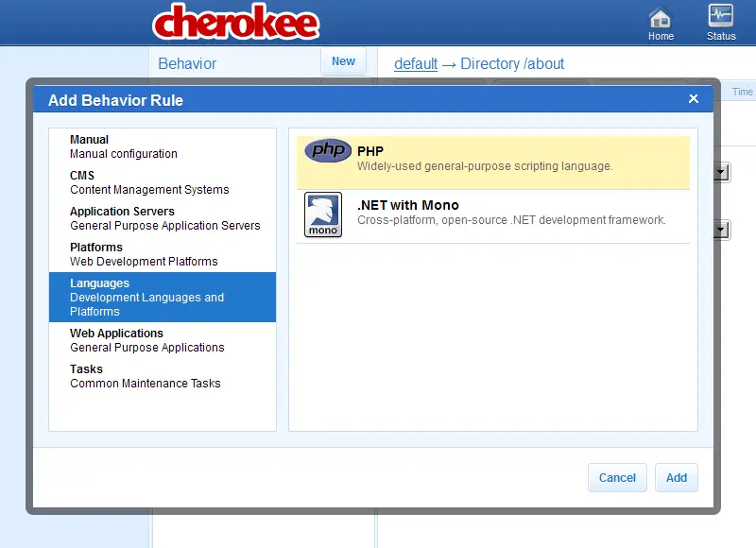Select the .NET with Mono entry

tap(493, 216)
